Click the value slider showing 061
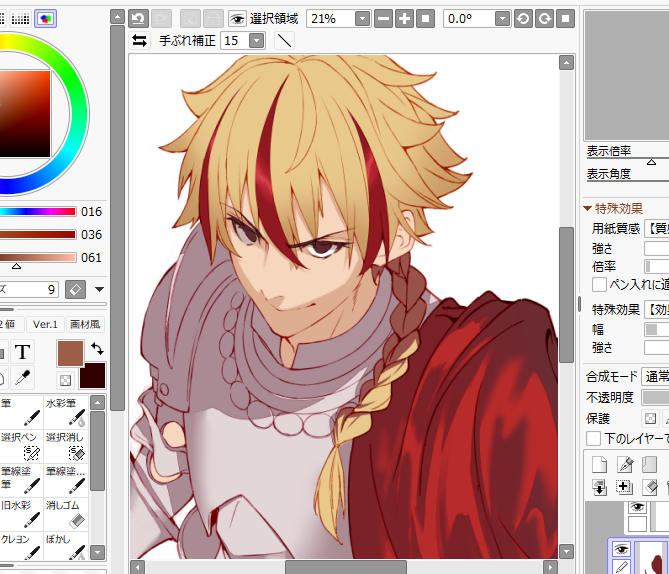669x574 pixels. point(38,258)
